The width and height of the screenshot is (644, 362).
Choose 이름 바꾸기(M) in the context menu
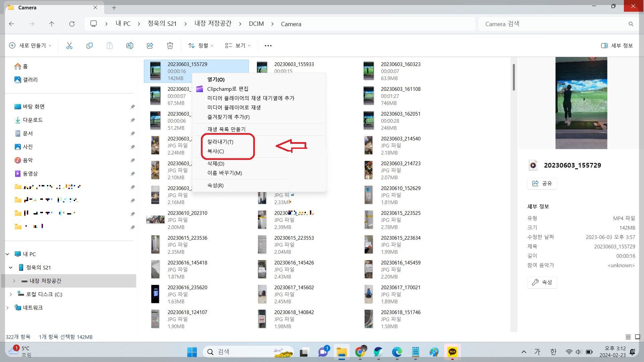[224, 173]
